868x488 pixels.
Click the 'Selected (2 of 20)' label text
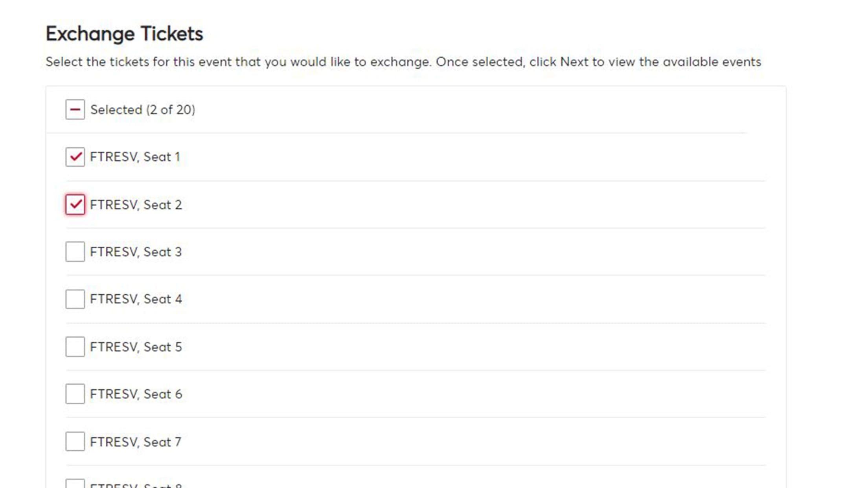click(x=143, y=110)
